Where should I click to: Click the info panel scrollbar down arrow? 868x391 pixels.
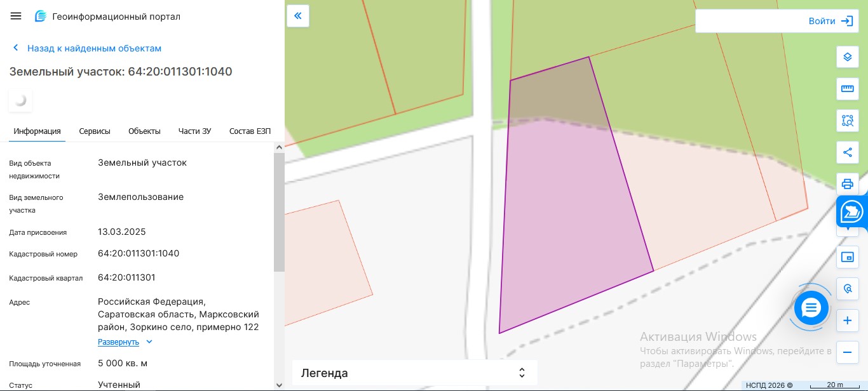pos(279,385)
